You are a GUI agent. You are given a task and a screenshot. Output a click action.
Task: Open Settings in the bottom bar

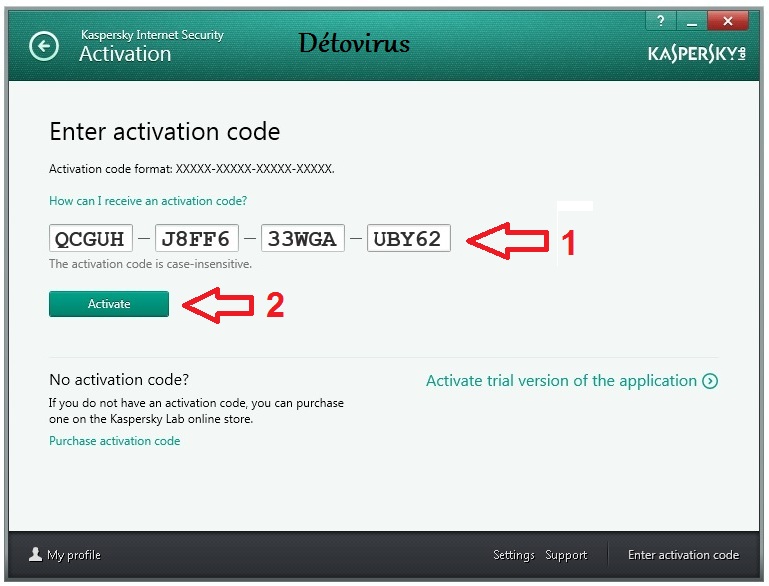tap(513, 555)
